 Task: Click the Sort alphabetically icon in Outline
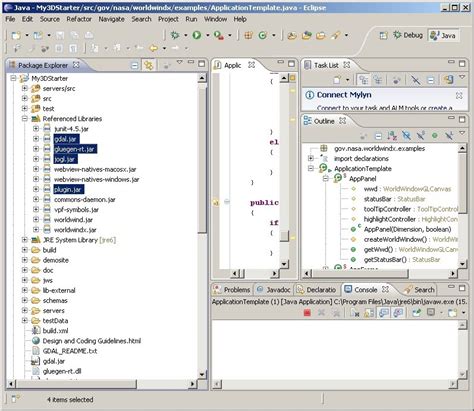tap(392, 135)
